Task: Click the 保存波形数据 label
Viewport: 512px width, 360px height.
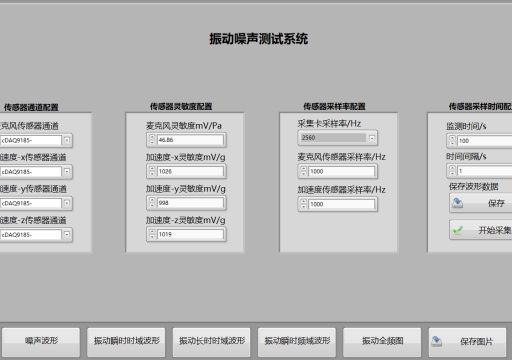Action: click(x=474, y=187)
